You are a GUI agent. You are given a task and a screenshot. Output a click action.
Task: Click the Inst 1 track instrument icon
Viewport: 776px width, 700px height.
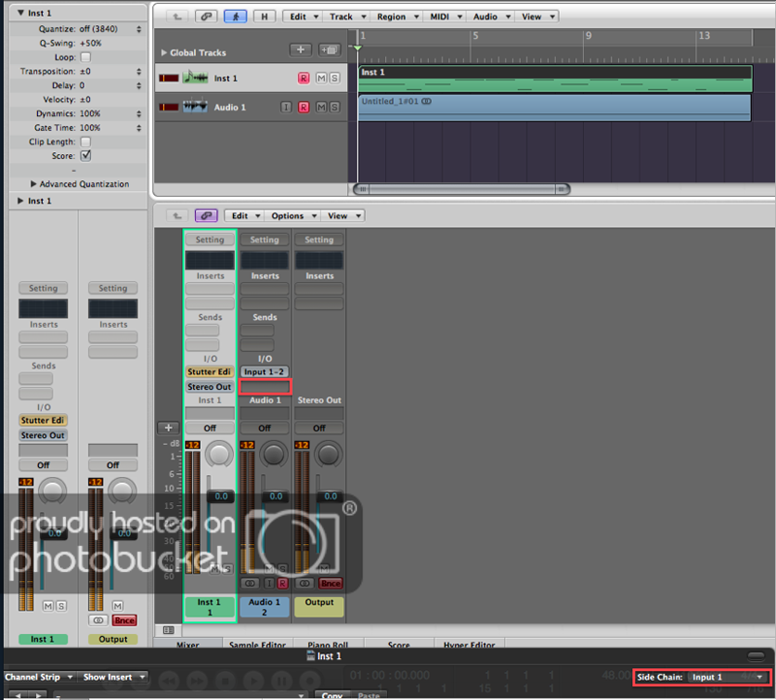[196, 78]
